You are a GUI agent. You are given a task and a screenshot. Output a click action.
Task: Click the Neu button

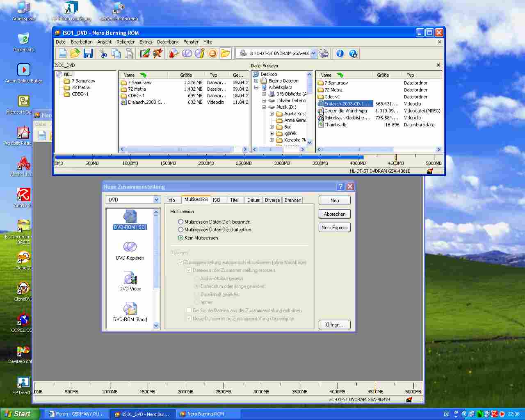click(x=335, y=201)
